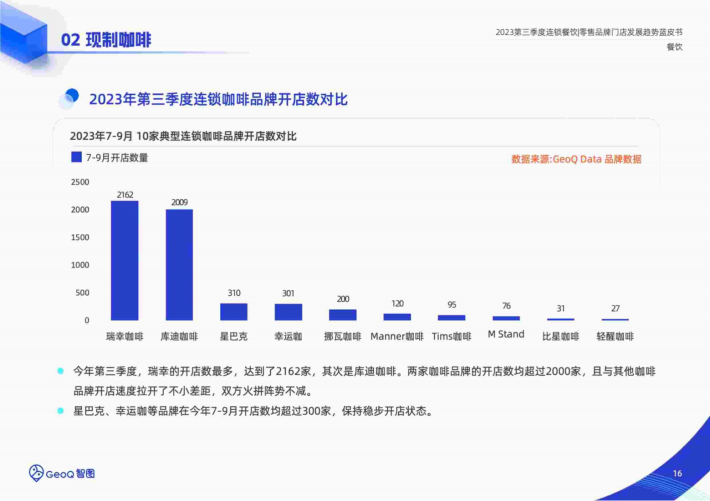
Task: Click the value label 31 above 比星咖啡
Action: tap(561, 308)
